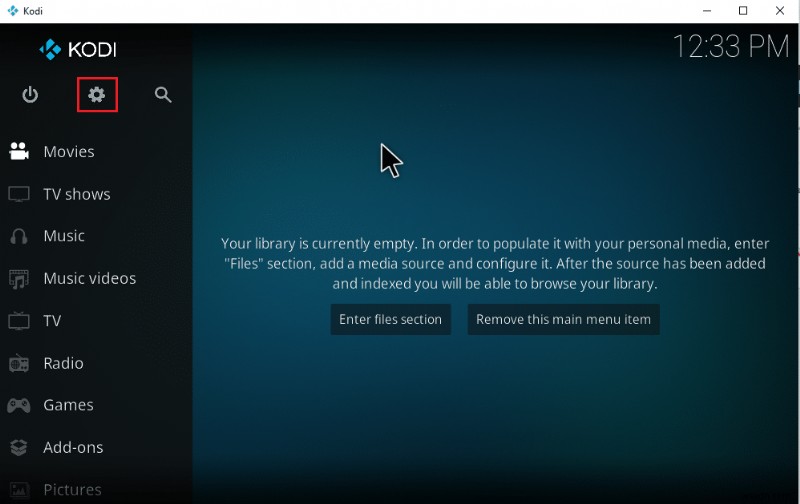This screenshot has width=800, height=504.
Task: Click Enter files section button
Action: (x=390, y=319)
